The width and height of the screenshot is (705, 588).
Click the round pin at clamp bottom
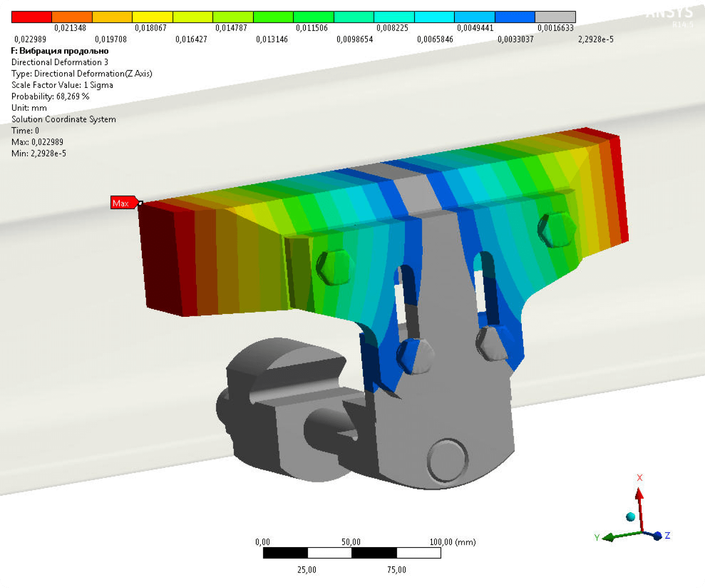pos(447,460)
